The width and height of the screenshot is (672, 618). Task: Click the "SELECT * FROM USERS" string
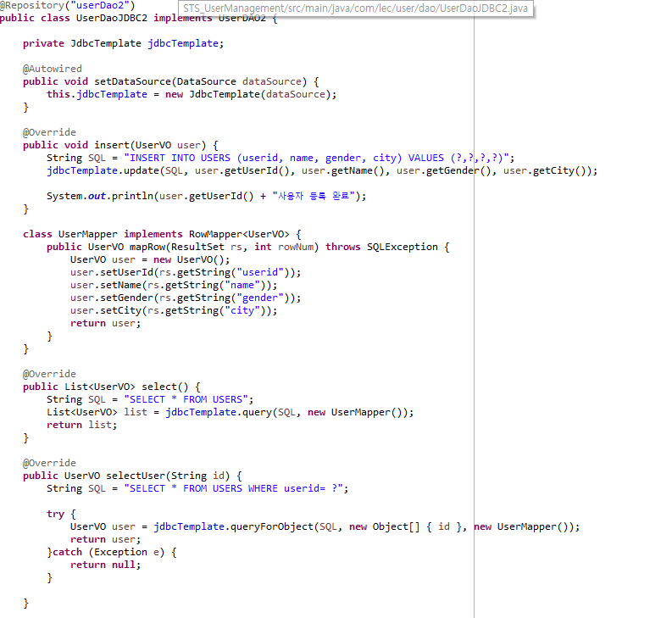point(186,399)
